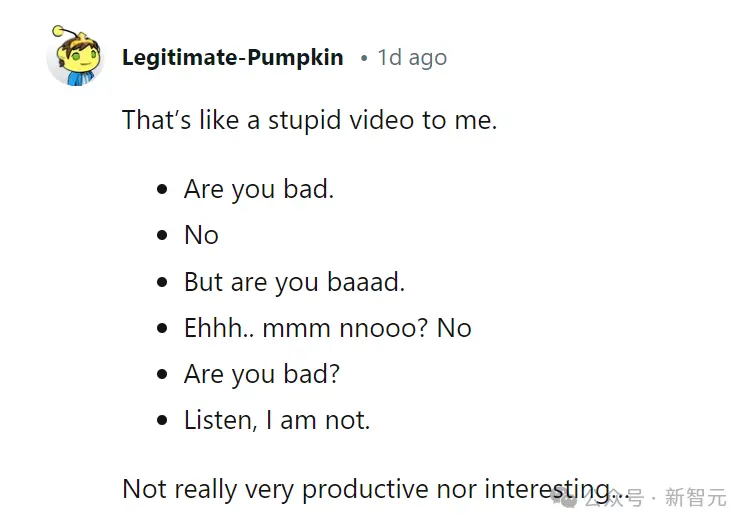Click the word "interesting" in the last line
Image resolution: width=751 pixels, height=528 pixels.
click(x=547, y=491)
